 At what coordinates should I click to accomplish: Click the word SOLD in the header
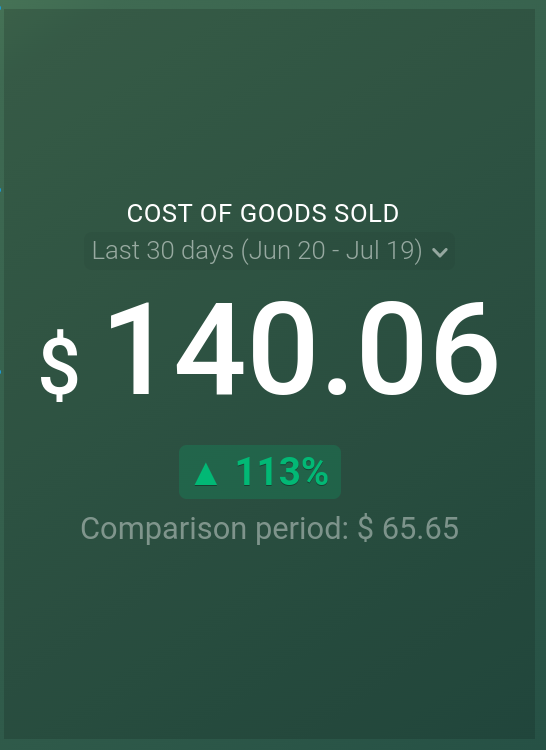pos(366,213)
